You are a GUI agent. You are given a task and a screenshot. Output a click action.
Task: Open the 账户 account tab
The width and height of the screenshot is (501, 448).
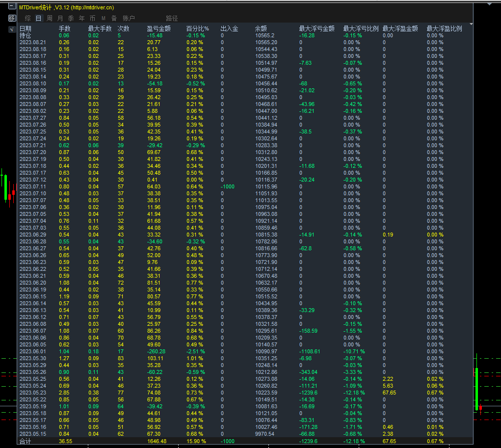point(129,18)
